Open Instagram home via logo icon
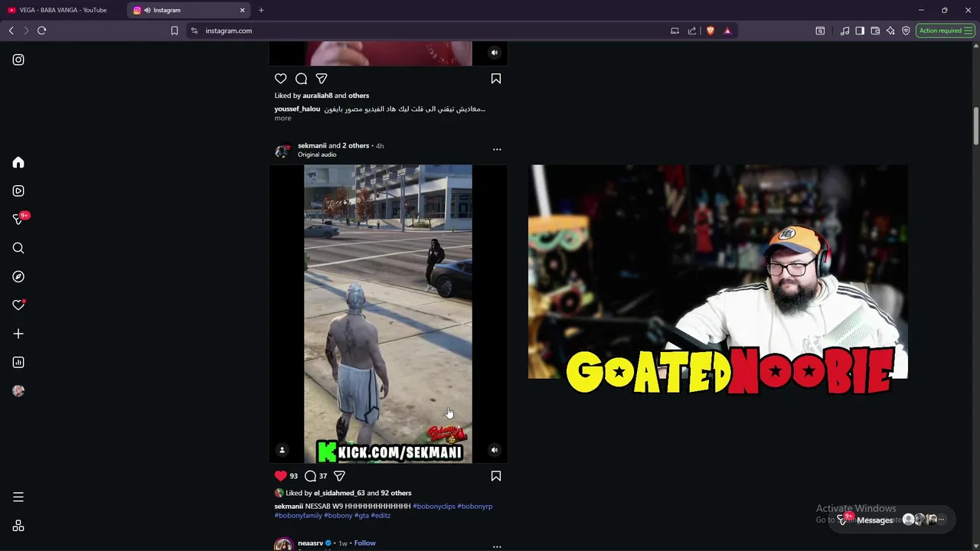The height and width of the screenshot is (551, 980). click(x=18, y=60)
